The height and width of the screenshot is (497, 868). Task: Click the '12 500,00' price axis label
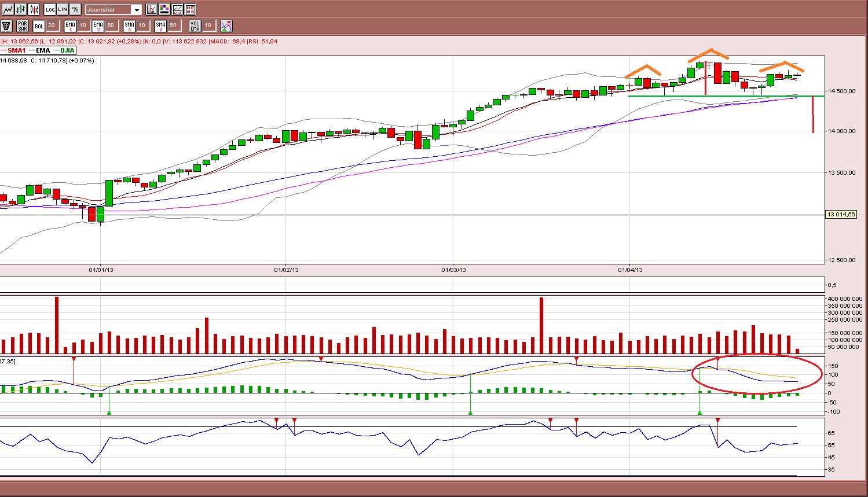841,260
